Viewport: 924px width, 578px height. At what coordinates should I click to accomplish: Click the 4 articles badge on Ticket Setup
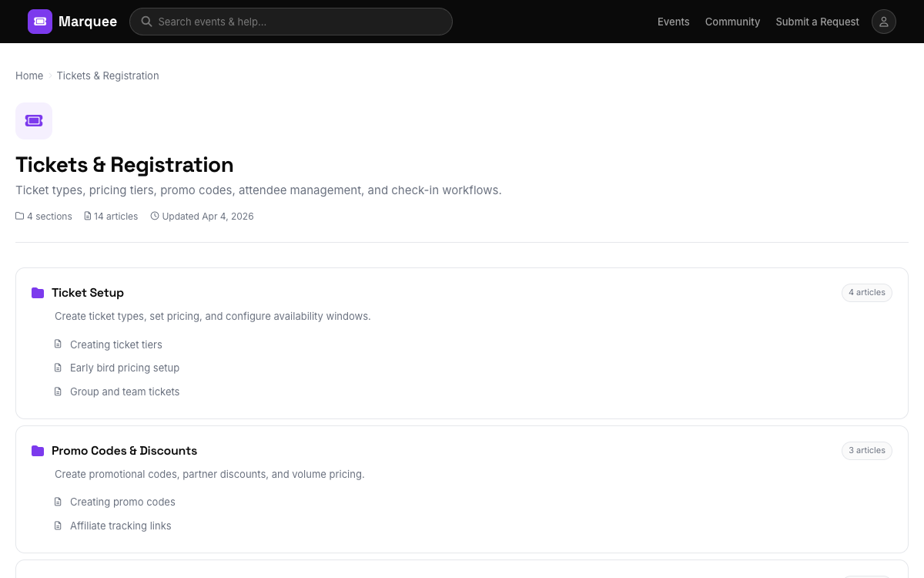867,293
